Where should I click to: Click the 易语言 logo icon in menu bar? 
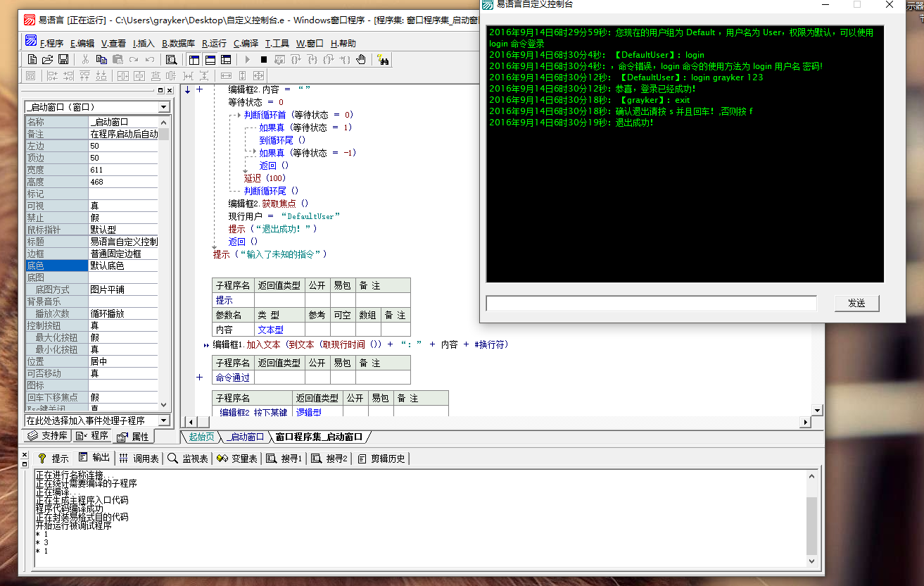tap(31, 42)
